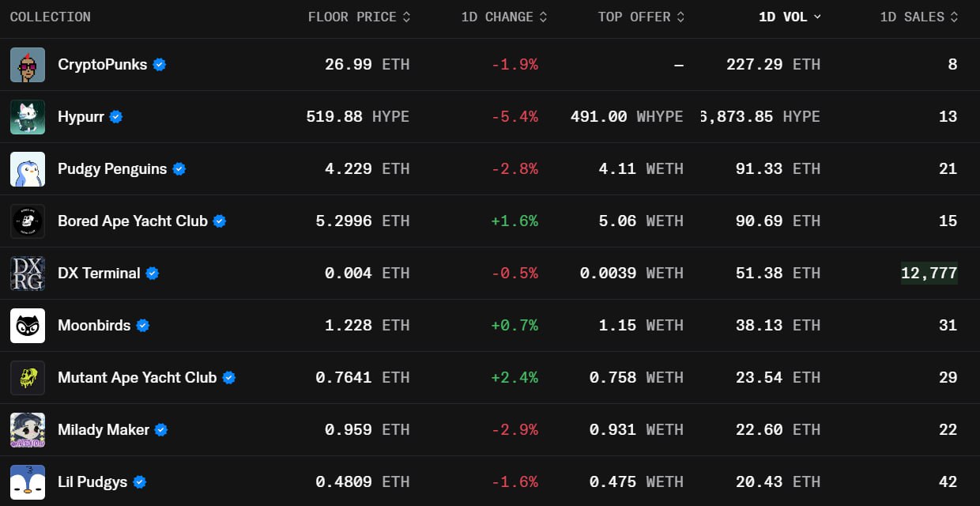The image size is (980, 506).
Task: Toggle the 1D Vol sort chevron
Action: pyautogui.click(x=817, y=17)
